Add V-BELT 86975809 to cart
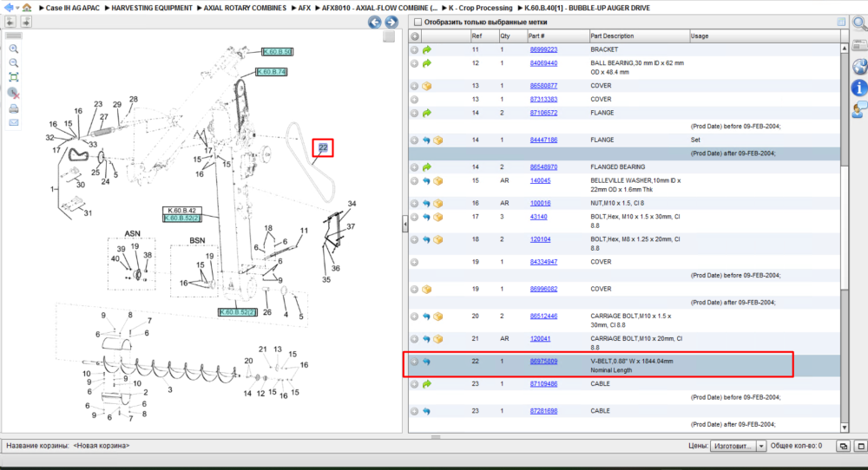 [x=415, y=362]
